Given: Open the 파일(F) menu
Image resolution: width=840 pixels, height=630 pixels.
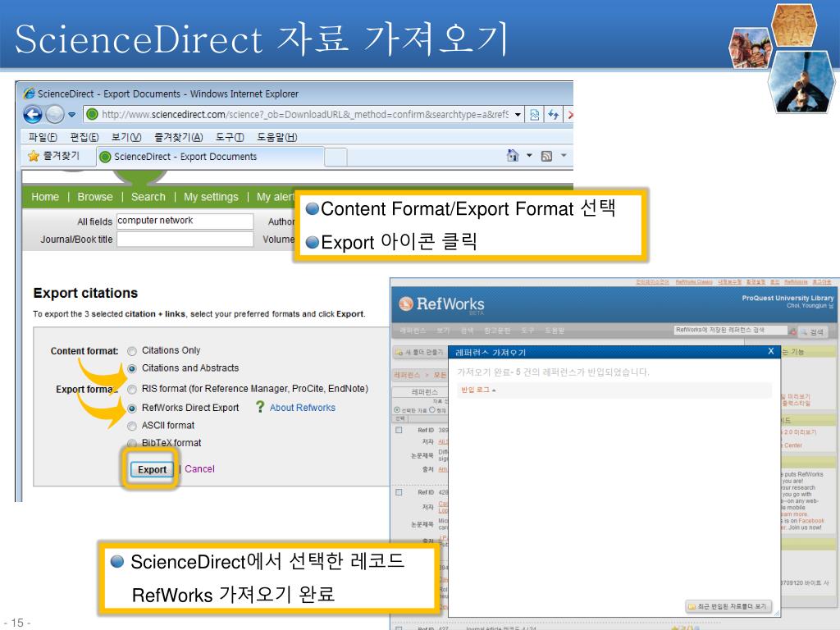Looking at the screenshot, I should point(43,137).
